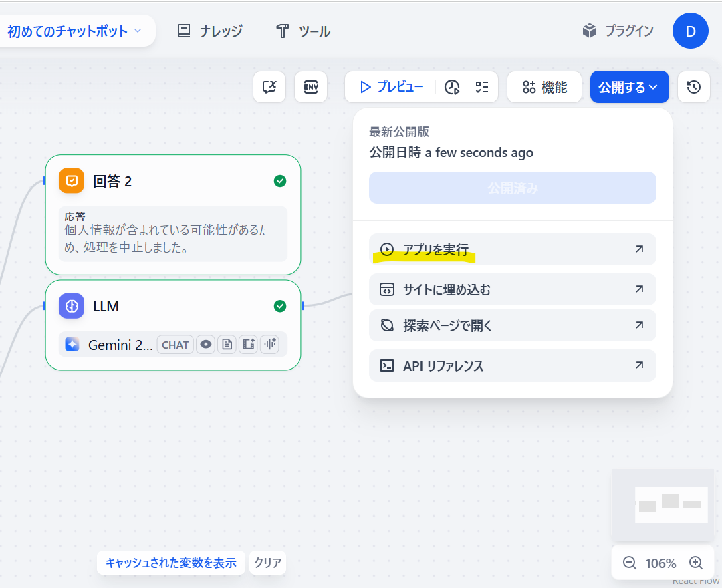Select 探索ページで開く menu entry
The image size is (722, 588).
click(x=513, y=325)
